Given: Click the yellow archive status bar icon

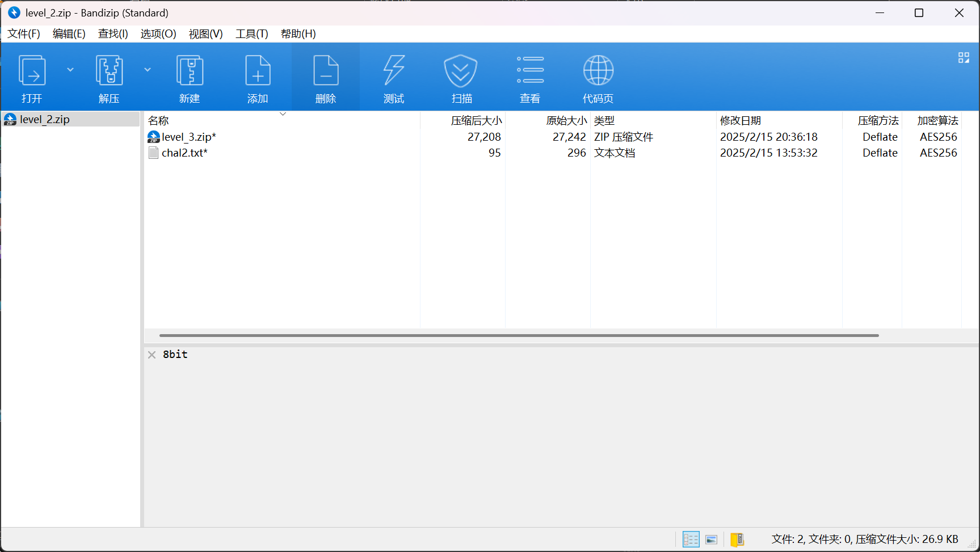Looking at the screenshot, I should coord(737,539).
